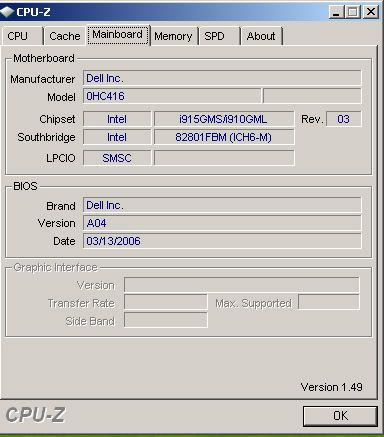Screen dimensions: 384x437
Task: Click the Southbridge label
Action: [46, 137]
